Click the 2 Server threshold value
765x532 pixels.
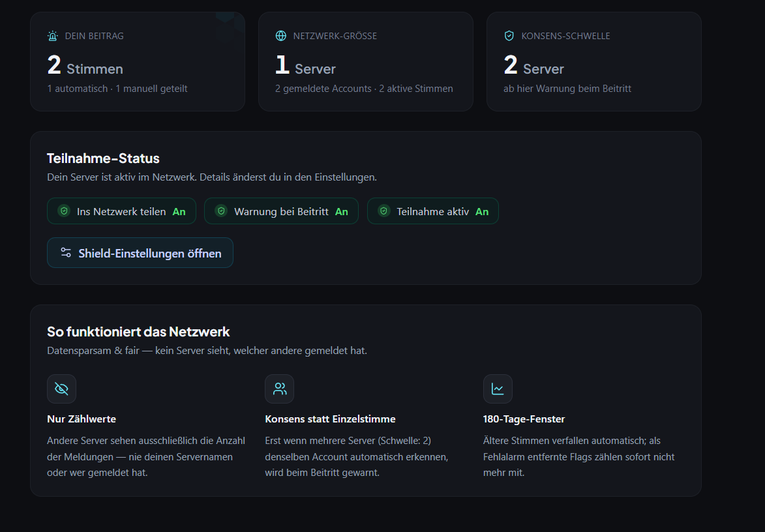coord(533,65)
